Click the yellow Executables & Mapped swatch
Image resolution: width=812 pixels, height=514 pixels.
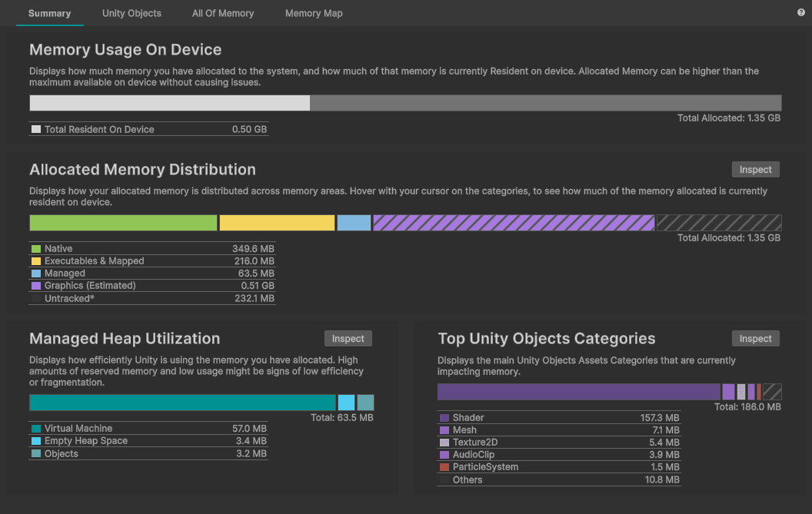(x=35, y=261)
